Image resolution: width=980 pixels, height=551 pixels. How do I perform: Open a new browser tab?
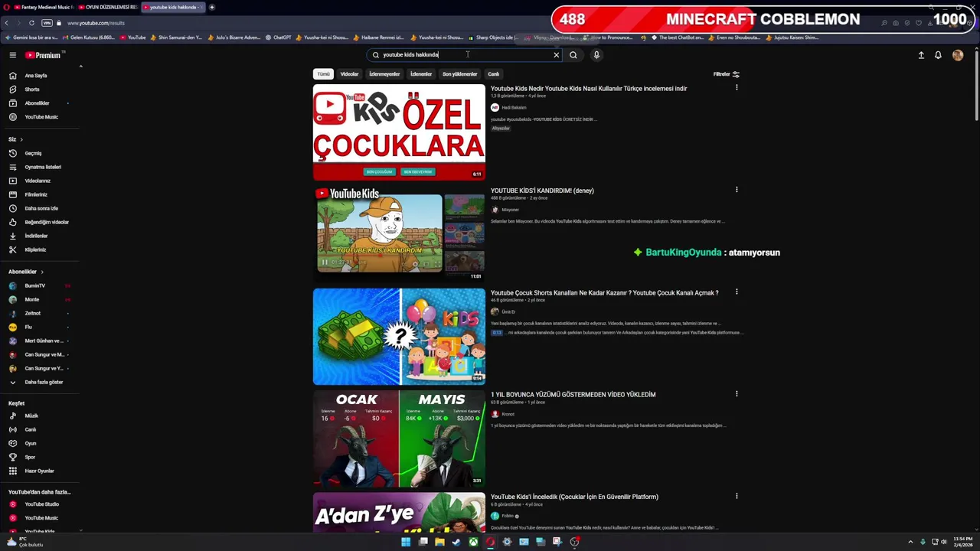coord(212,7)
